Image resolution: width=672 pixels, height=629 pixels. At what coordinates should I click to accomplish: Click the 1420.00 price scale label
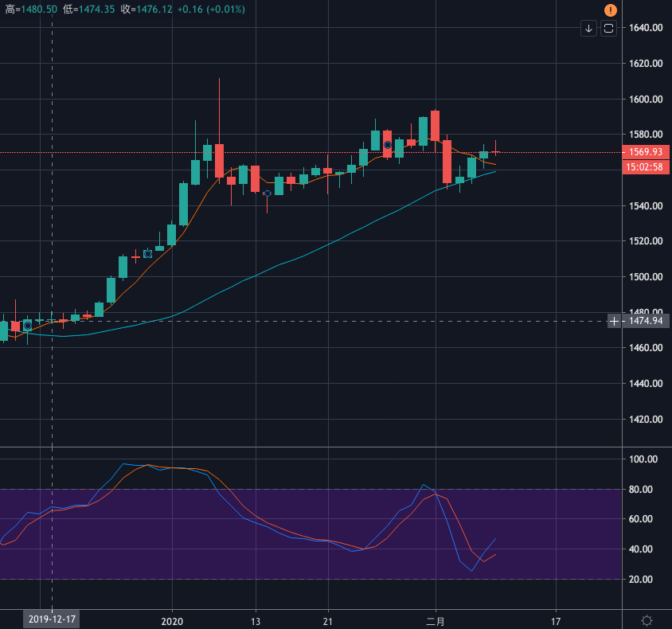[x=646, y=419]
